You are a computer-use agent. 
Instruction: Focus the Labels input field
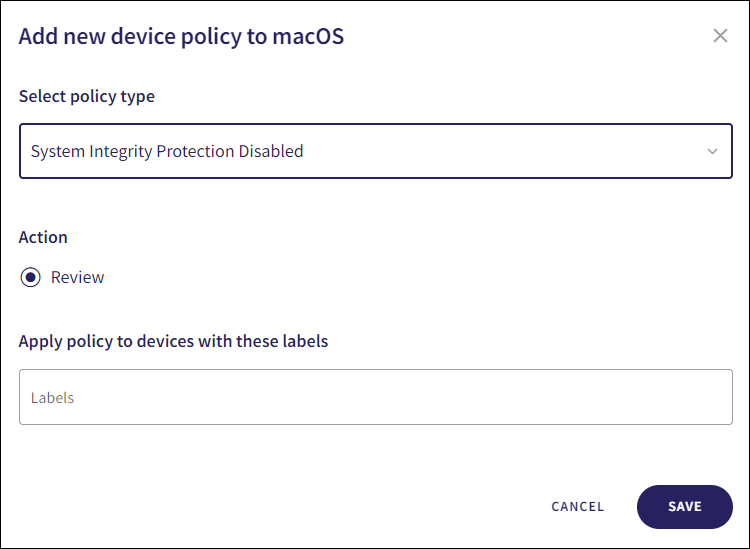375,397
